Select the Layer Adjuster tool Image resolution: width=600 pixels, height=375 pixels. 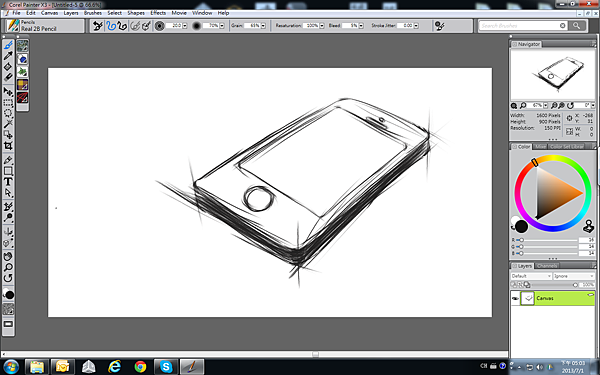tap(8, 92)
